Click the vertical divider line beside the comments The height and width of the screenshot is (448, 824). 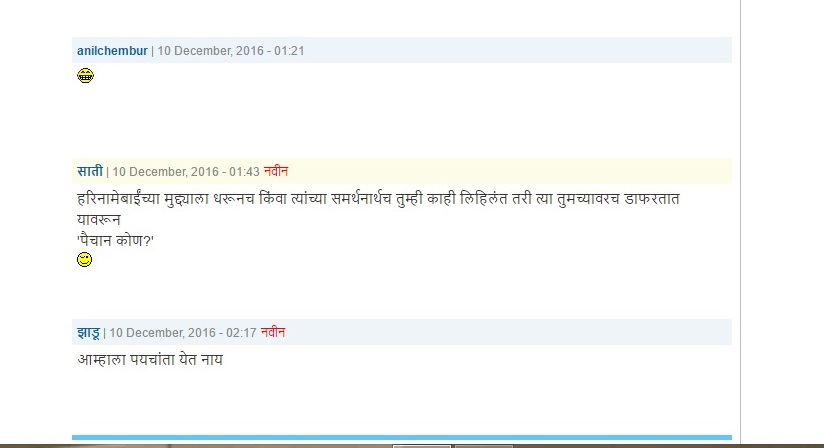point(740,222)
